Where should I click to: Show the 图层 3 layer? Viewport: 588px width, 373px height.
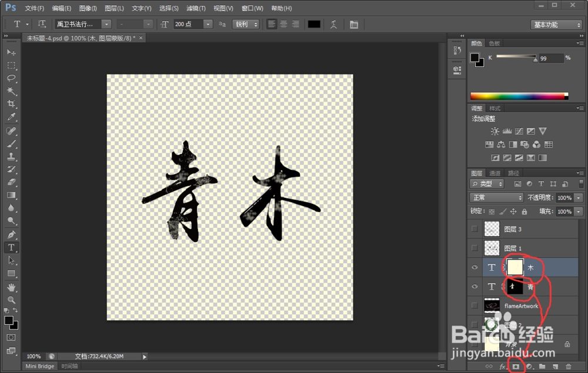pyautogui.click(x=475, y=228)
